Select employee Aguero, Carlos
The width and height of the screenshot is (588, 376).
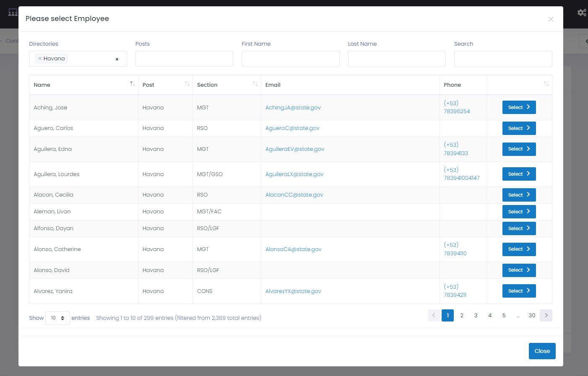(x=519, y=128)
